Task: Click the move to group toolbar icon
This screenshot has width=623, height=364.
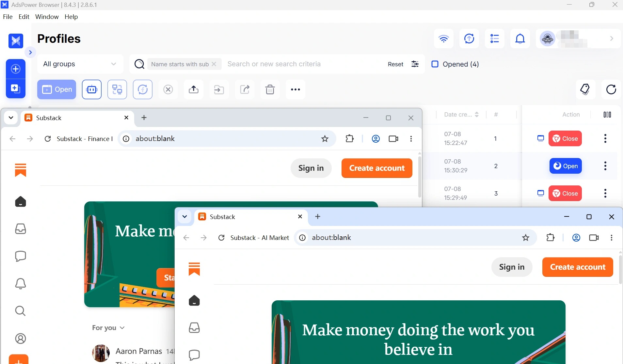Action: [x=219, y=89]
